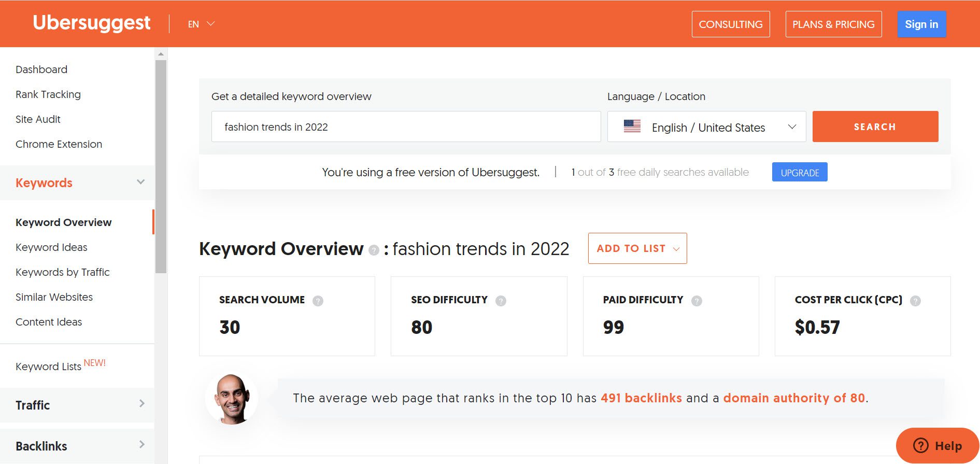Open Site Audit
980x464 pixels.
(38, 119)
